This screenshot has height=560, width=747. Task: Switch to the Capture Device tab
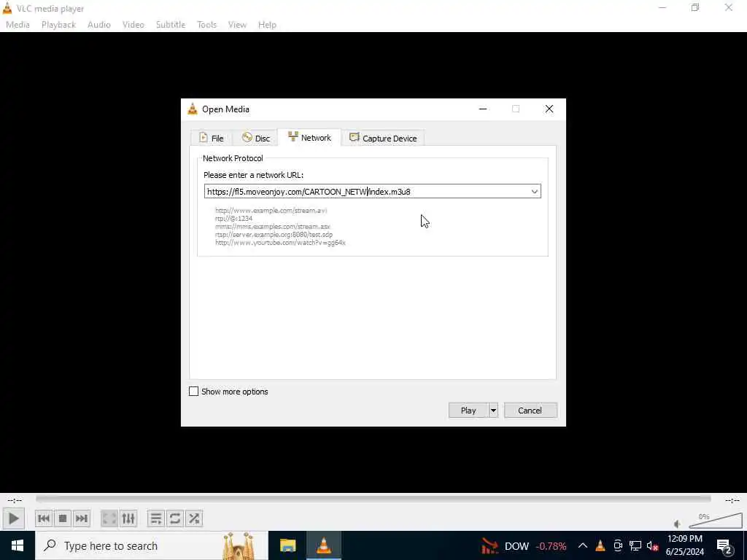point(383,138)
